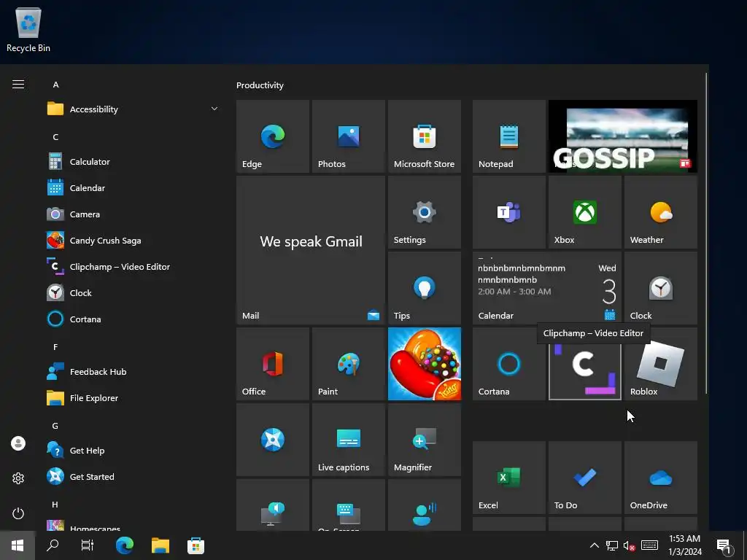Expand the Start menu hamburger button
This screenshot has height=560, width=747.
point(18,85)
